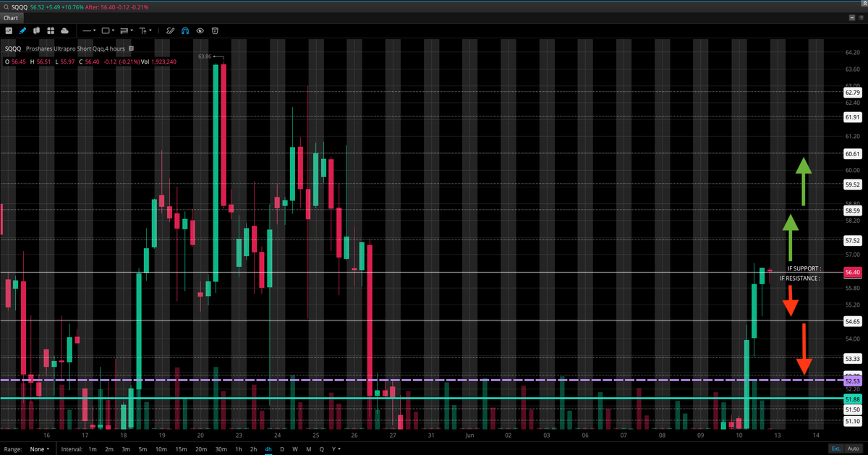
Task: Click the 51.10 price level label
Action: 852,422
